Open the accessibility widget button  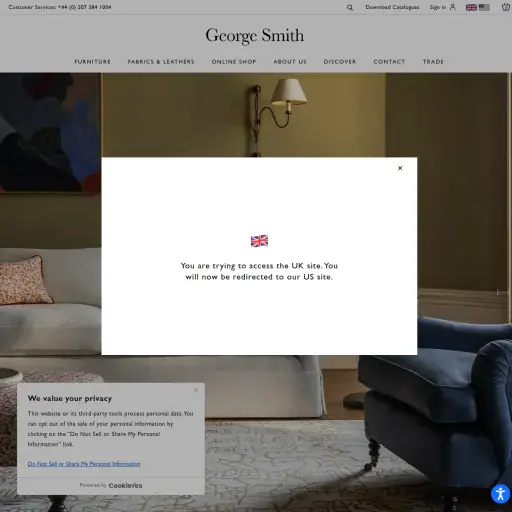500,494
